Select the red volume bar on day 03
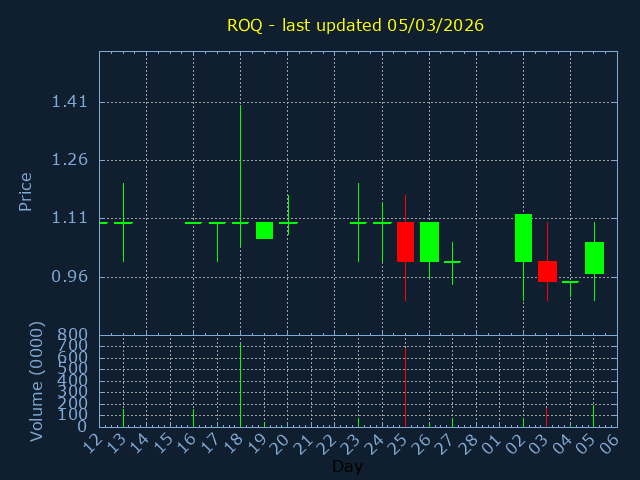The width and height of the screenshot is (640, 480). coord(546,416)
